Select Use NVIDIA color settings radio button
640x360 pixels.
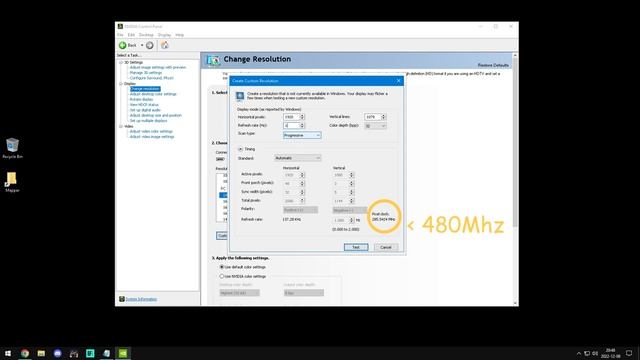click(222, 276)
